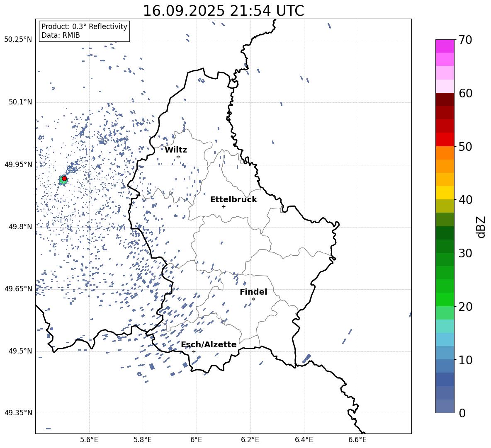Select the Ettelbruck city label
This screenshot has width=491, height=448.
tap(233, 200)
